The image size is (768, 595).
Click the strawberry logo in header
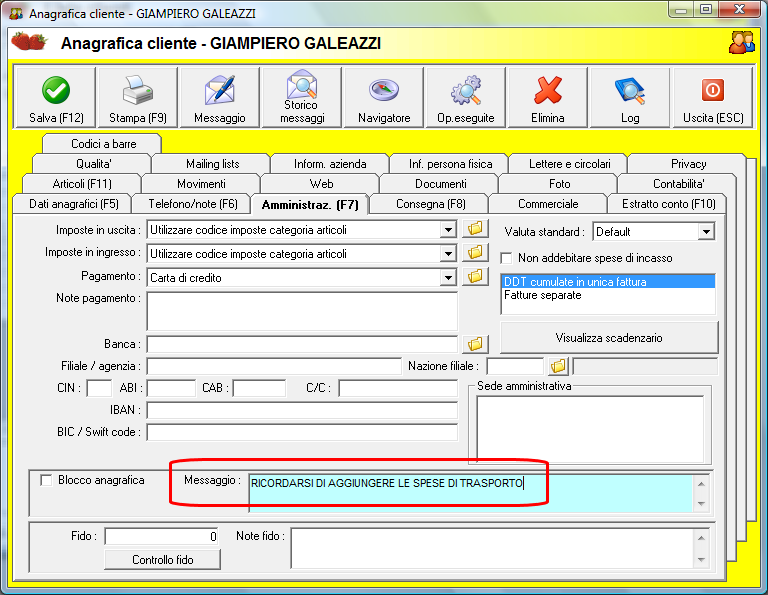pyautogui.click(x=29, y=41)
